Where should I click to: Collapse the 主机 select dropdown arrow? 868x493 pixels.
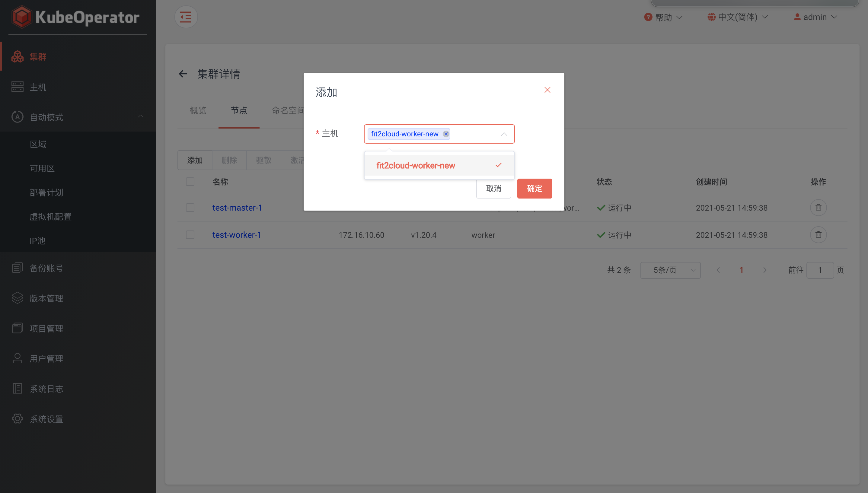pyautogui.click(x=504, y=134)
